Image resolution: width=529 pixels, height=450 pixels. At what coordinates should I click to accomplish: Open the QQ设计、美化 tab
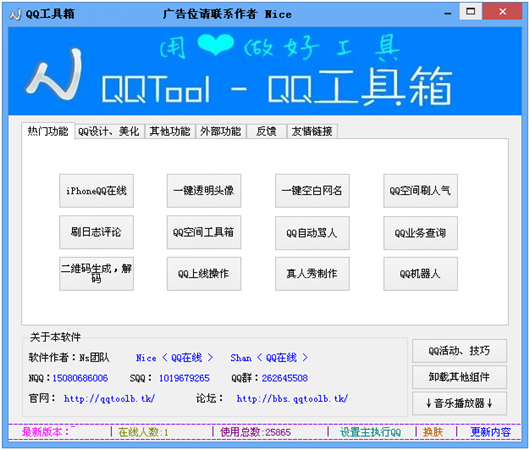(x=109, y=131)
